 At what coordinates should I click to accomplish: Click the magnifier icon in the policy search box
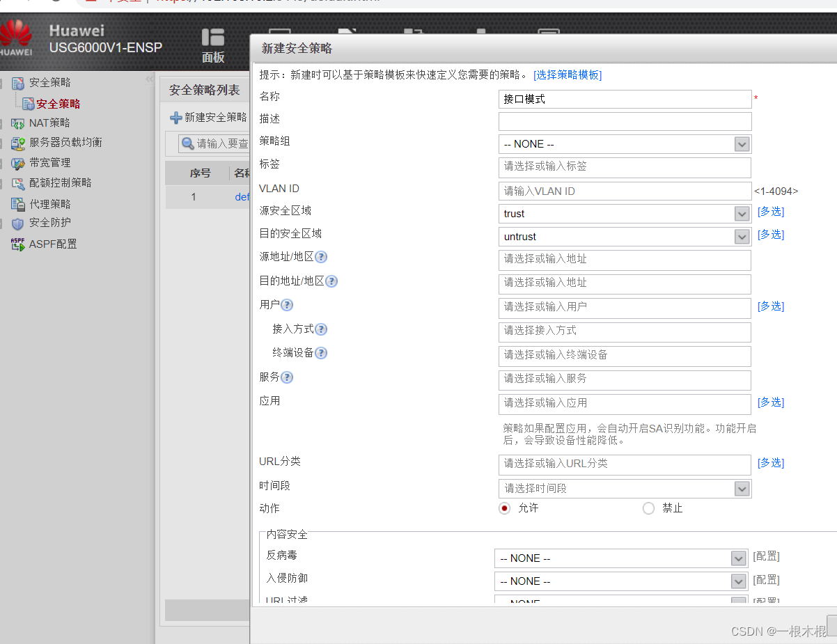187,143
